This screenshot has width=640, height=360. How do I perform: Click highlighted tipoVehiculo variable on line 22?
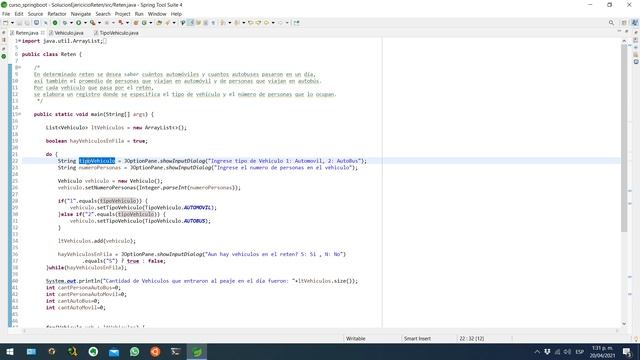97,161
